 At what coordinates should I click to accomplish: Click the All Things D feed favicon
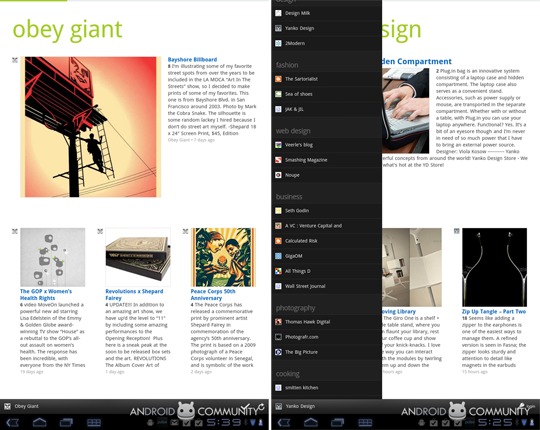(278, 271)
